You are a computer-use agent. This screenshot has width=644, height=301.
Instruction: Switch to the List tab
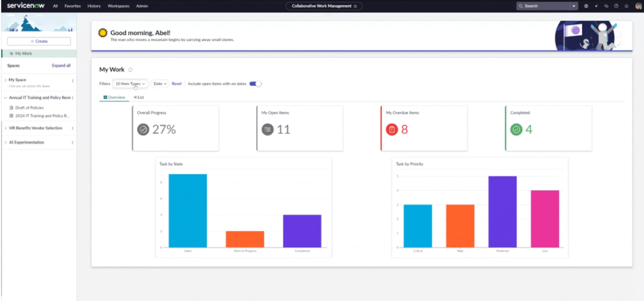pos(139,97)
